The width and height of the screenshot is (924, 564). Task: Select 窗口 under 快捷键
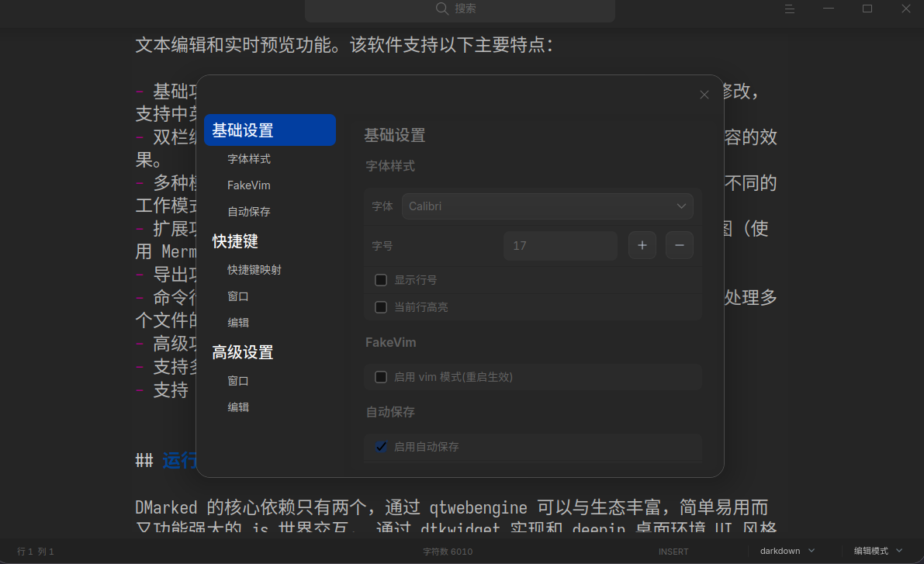pos(238,296)
